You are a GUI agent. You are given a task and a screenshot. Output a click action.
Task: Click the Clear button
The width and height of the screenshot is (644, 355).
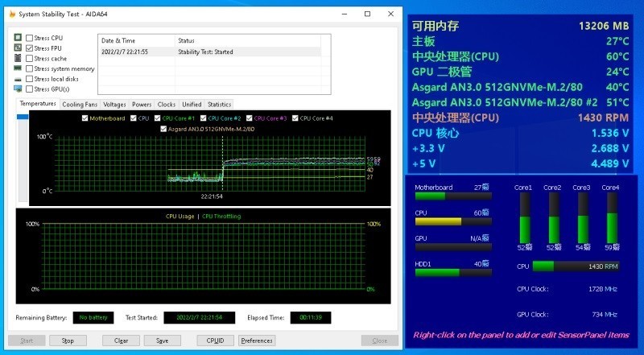(x=122, y=341)
